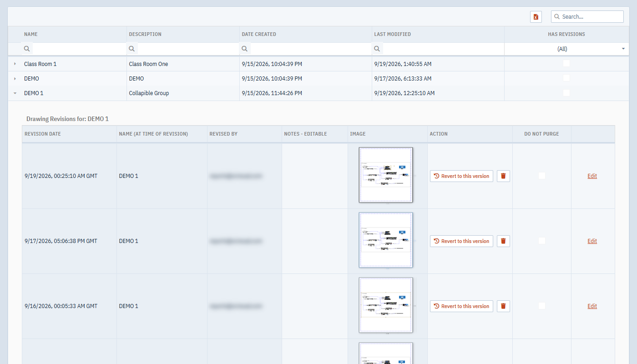Image resolution: width=637 pixels, height=364 pixels.
Task: Click the '9/19/2026, 1:40:55 AM' cell
Action: pos(438,64)
